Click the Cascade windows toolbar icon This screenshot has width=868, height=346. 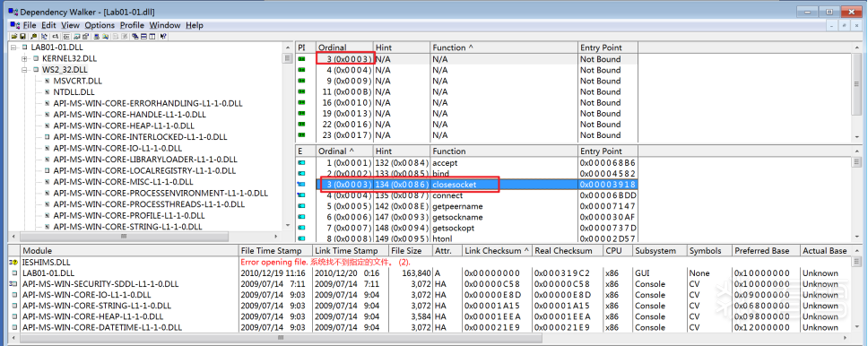coord(135,36)
